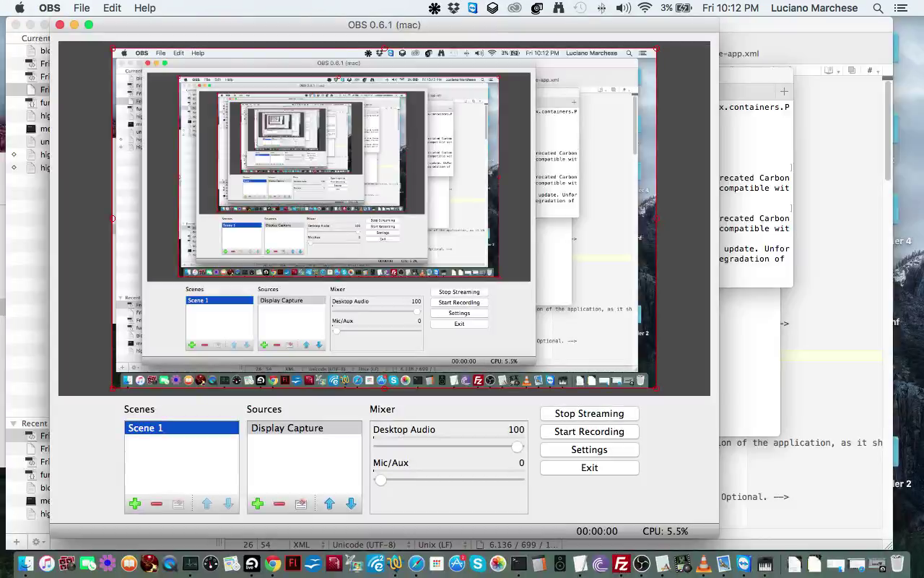Open Skype from the Dock
The height and width of the screenshot is (578, 924).
[x=477, y=564]
